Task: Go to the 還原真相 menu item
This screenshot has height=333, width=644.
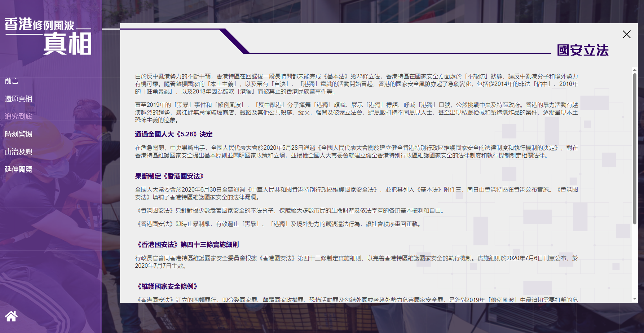Action: click(x=18, y=98)
